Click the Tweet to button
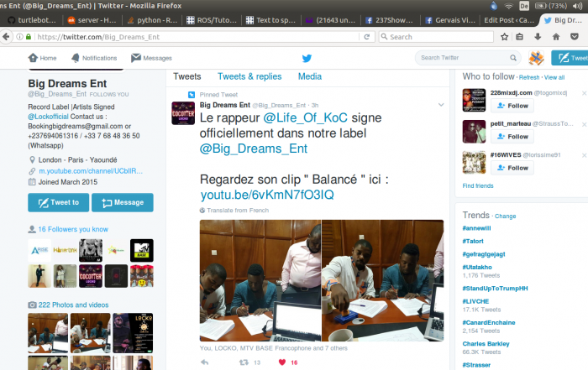Screen dimensions: 588x370 [57, 202]
